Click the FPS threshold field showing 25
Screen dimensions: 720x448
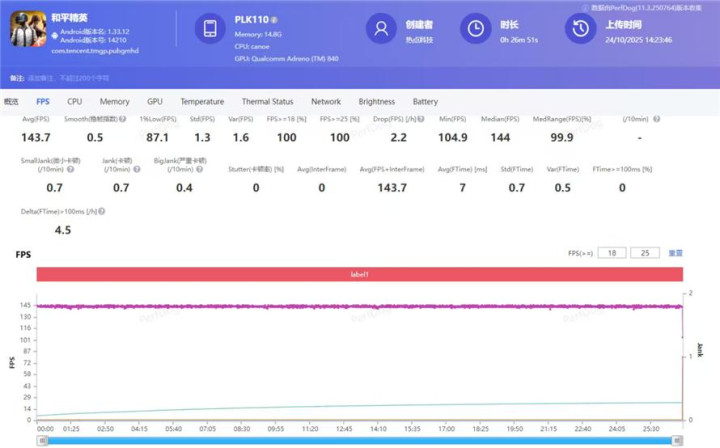645,253
